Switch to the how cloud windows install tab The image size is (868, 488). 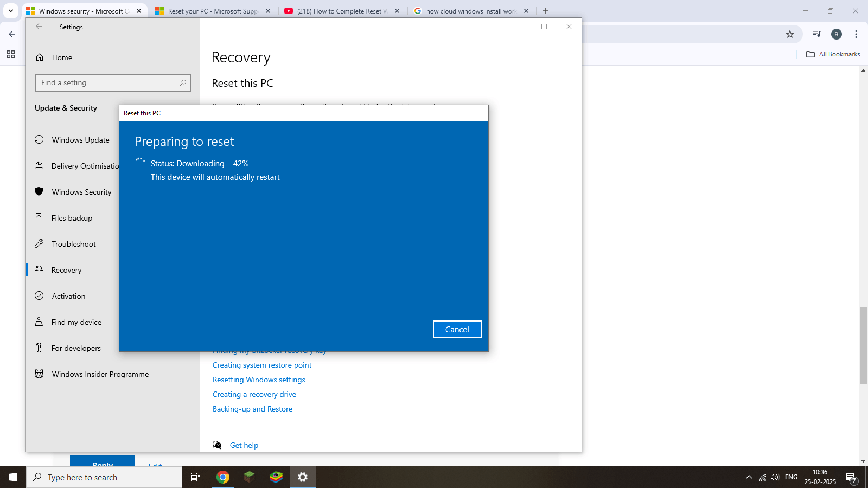tap(471, 11)
